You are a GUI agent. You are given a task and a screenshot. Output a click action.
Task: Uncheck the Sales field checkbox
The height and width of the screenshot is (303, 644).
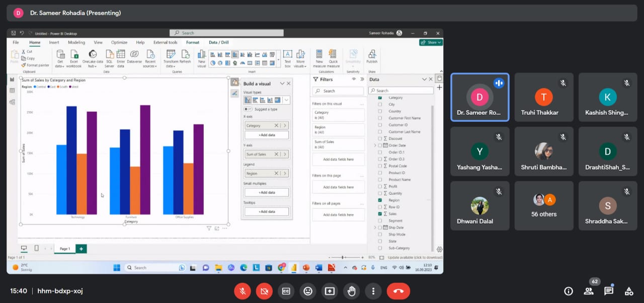coord(380,213)
